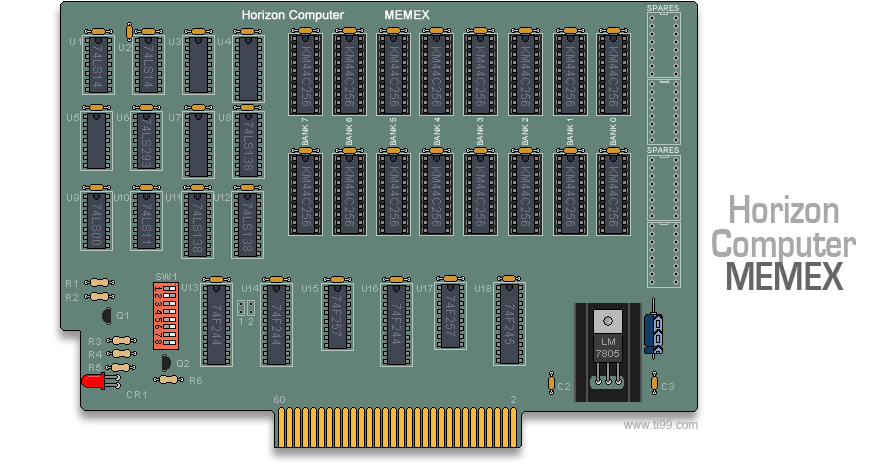Click the "Horizon Computer" board silkscreen text
The width and height of the screenshot is (872, 470).
pos(293,15)
